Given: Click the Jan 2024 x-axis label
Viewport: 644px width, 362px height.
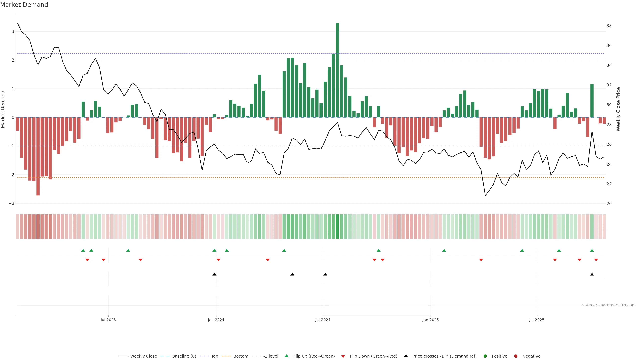Looking at the screenshot, I should pos(216,320).
